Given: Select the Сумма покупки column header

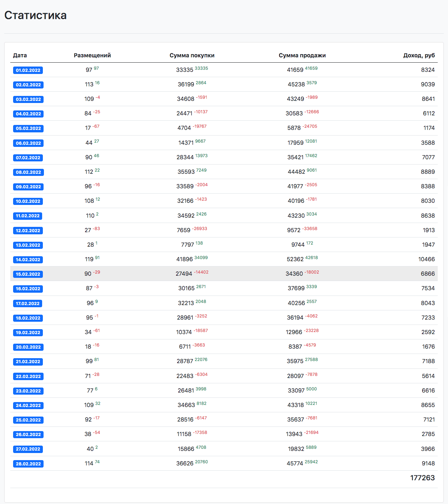Looking at the screenshot, I should pos(192,55).
